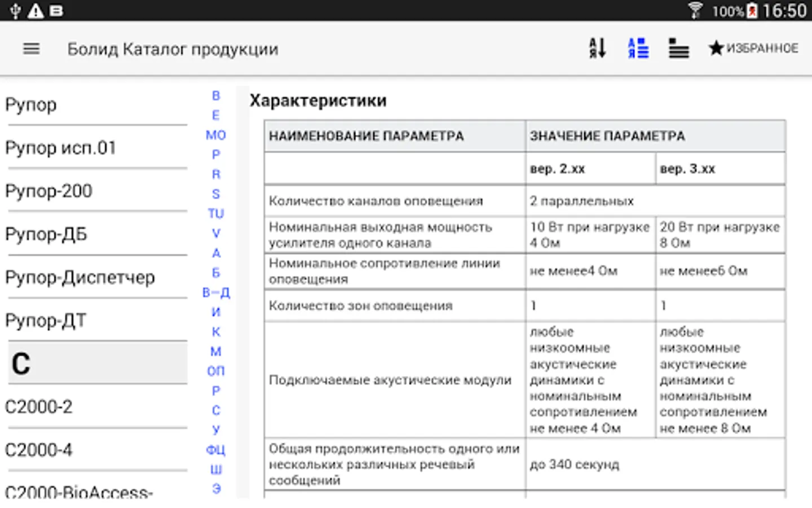Tap the USB connection status icon

pyautogui.click(x=15, y=11)
